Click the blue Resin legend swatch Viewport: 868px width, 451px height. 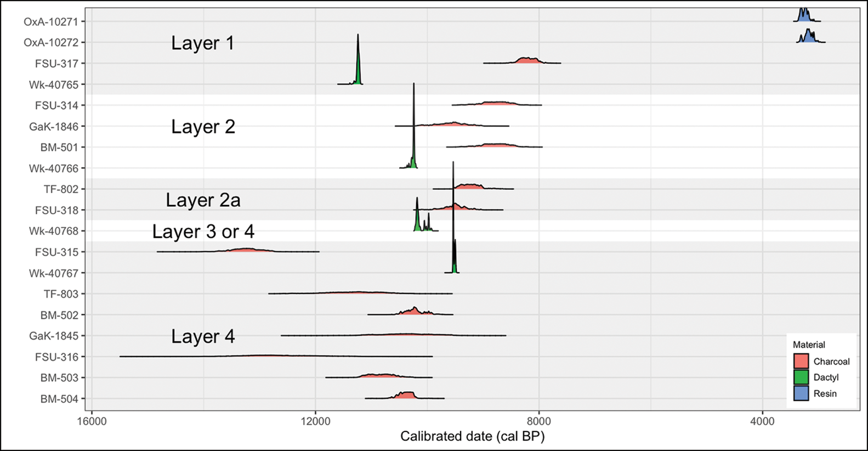coord(801,393)
